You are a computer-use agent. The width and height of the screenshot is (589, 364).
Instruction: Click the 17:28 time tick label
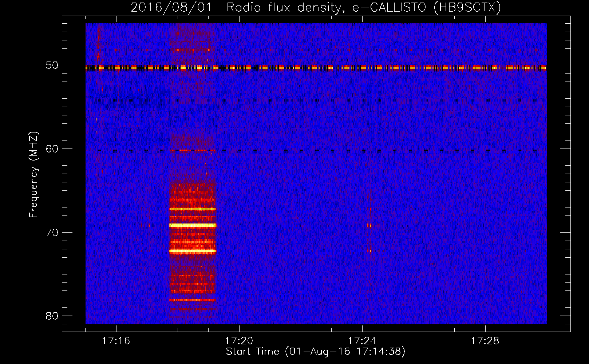pyautogui.click(x=485, y=341)
